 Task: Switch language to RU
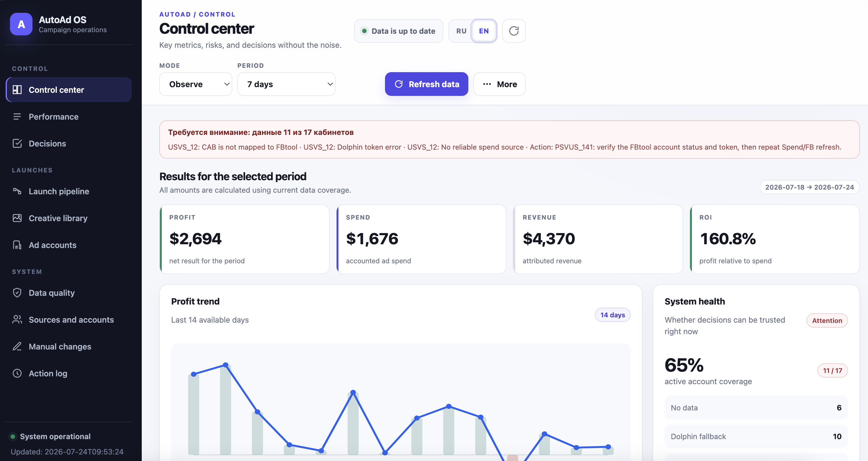461,31
